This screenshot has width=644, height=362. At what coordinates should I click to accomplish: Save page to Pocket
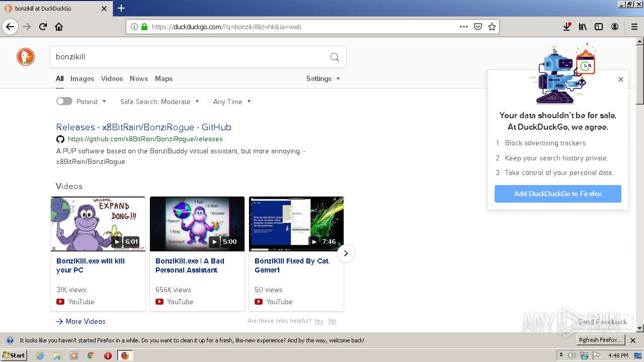(x=478, y=27)
